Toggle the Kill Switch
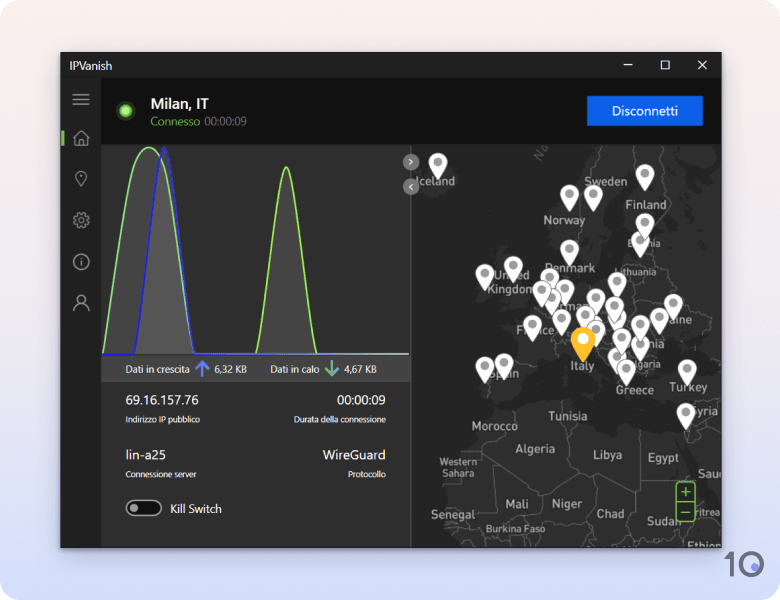 (143, 508)
